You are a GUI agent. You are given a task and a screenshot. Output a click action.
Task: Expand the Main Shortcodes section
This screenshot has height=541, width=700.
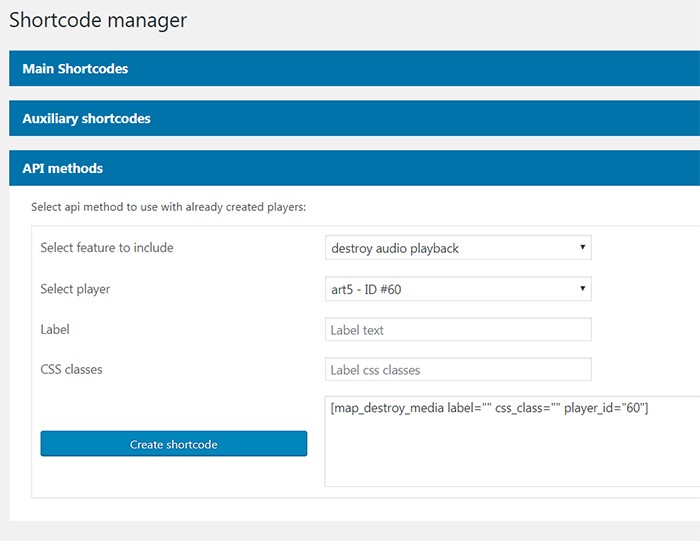pos(350,69)
